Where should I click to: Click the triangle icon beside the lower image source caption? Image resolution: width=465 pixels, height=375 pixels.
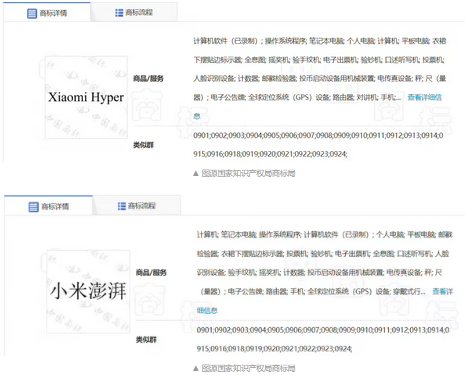pyautogui.click(x=196, y=368)
